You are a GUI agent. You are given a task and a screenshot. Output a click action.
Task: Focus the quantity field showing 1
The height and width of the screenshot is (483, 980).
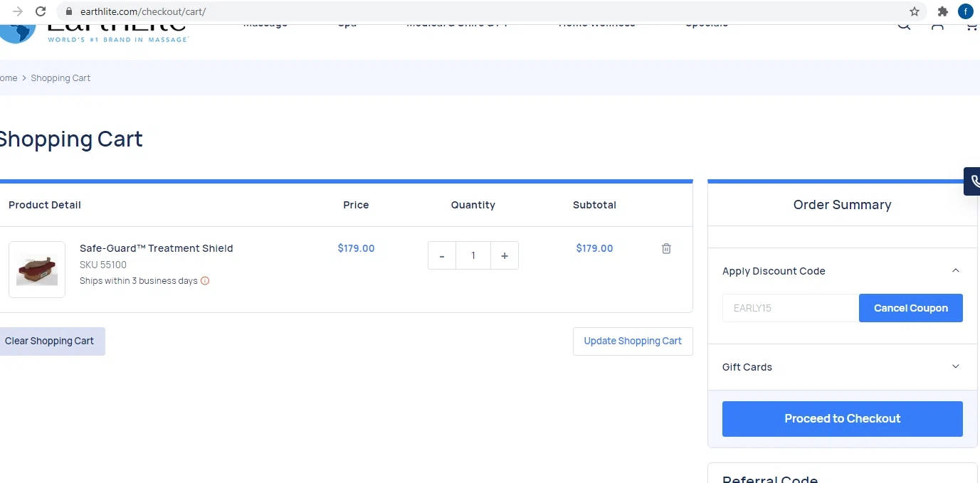tap(473, 255)
